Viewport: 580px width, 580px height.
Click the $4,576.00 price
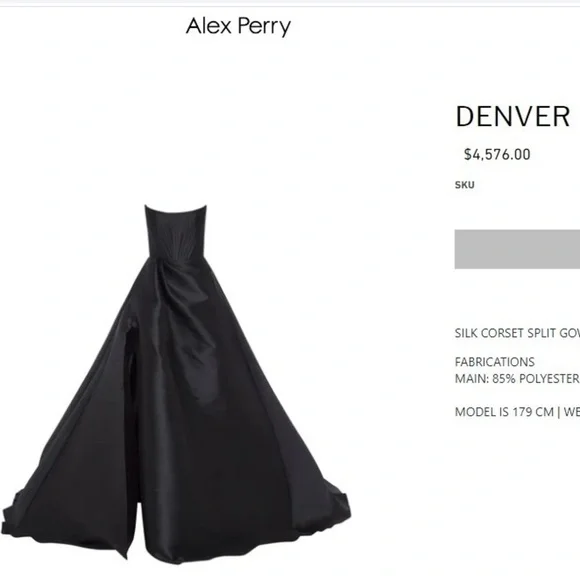[x=497, y=155]
